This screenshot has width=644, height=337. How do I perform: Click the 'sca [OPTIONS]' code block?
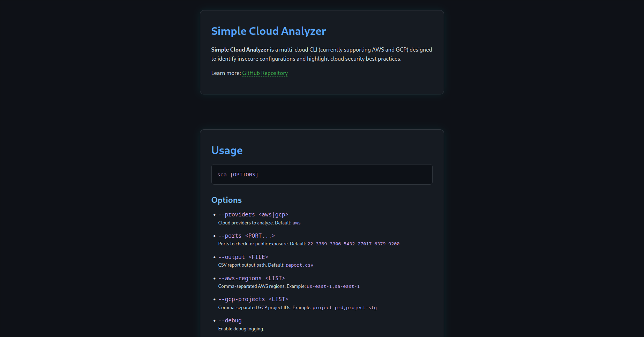[322, 175]
